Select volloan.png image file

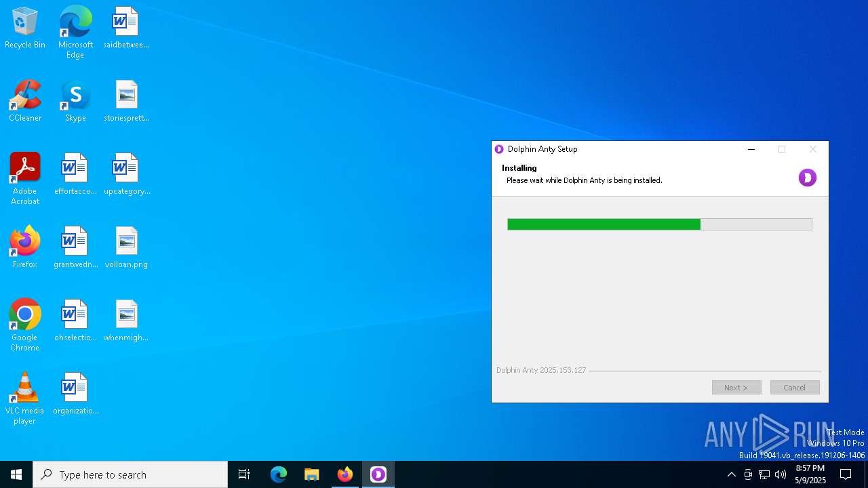point(126,247)
